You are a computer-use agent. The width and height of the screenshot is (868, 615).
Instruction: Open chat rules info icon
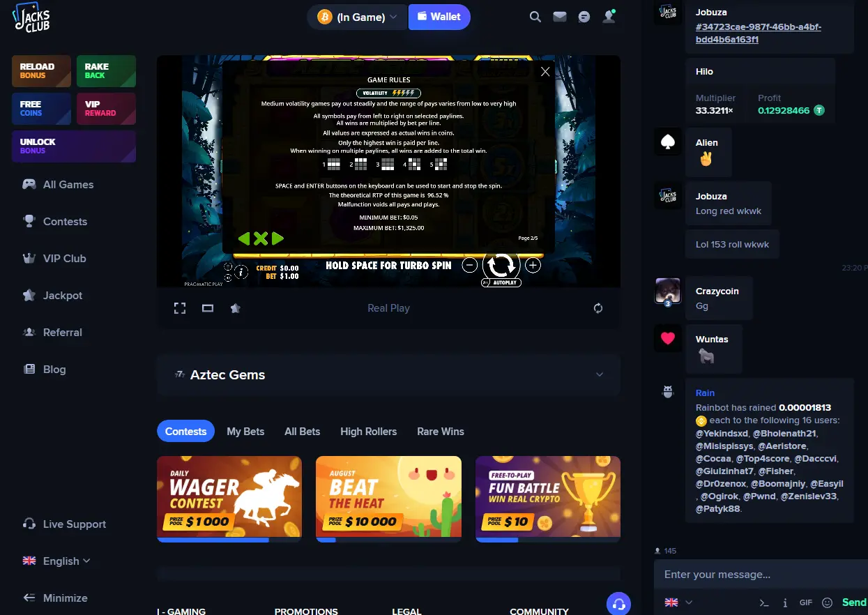(x=785, y=602)
